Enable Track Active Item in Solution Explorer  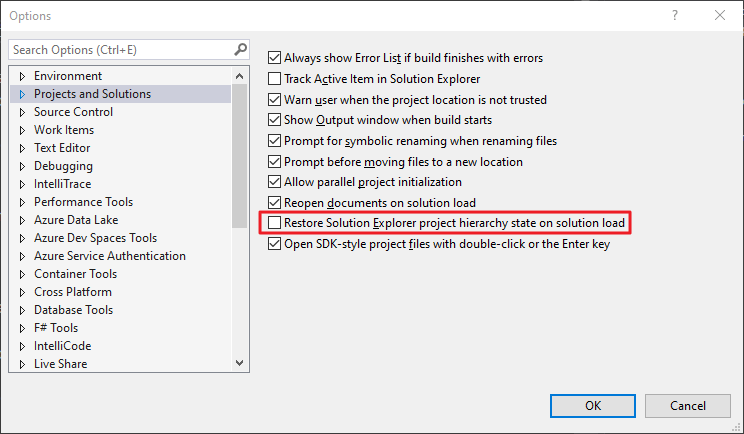point(276,78)
